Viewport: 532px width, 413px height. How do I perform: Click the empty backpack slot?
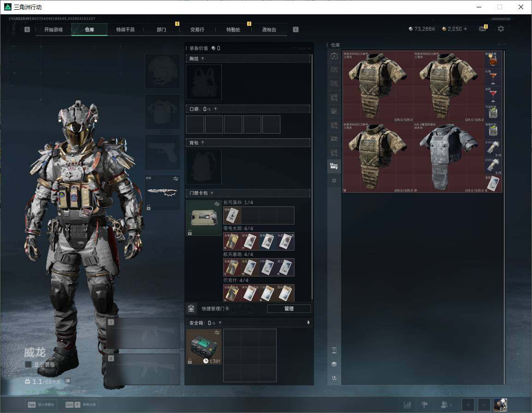coord(204,166)
